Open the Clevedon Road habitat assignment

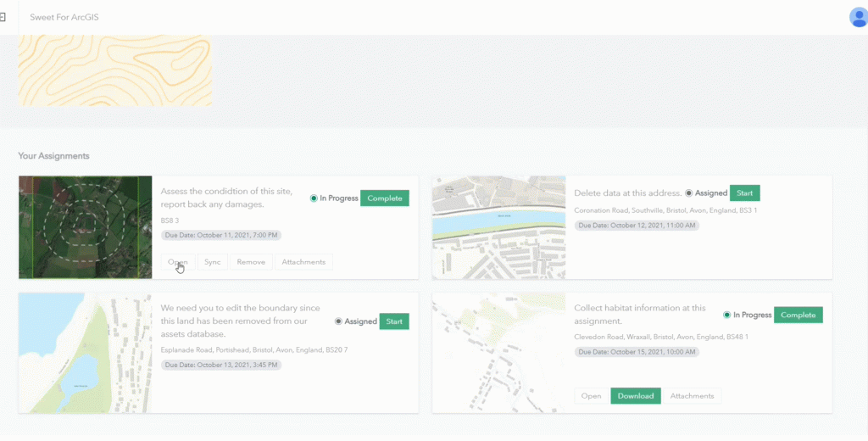click(591, 396)
